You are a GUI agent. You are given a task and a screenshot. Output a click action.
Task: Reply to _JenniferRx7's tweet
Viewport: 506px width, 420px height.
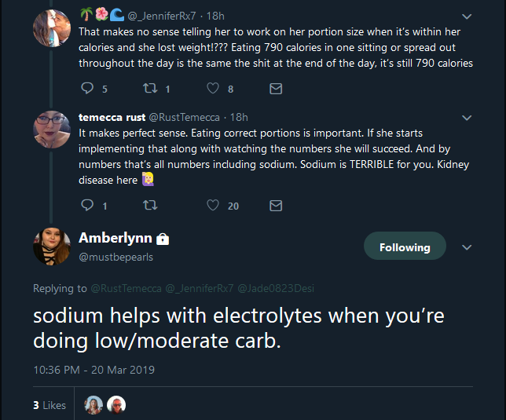[87, 89]
